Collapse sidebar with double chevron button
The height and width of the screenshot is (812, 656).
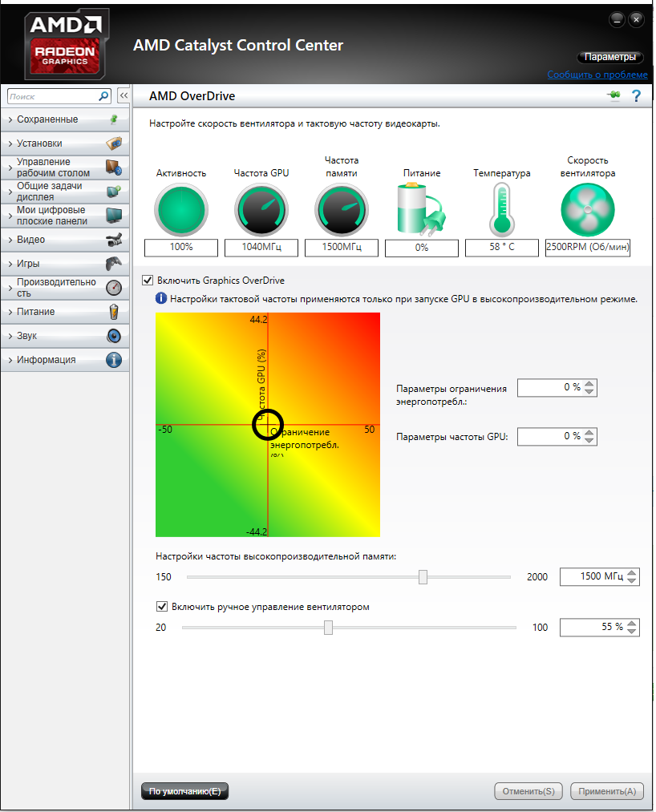click(x=124, y=95)
